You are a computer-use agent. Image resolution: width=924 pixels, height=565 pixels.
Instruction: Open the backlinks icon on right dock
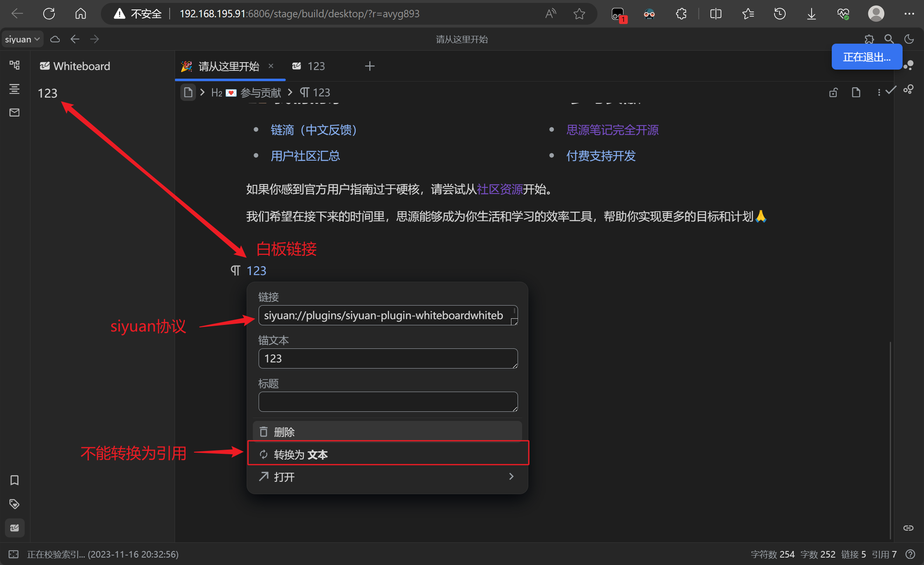(908, 528)
